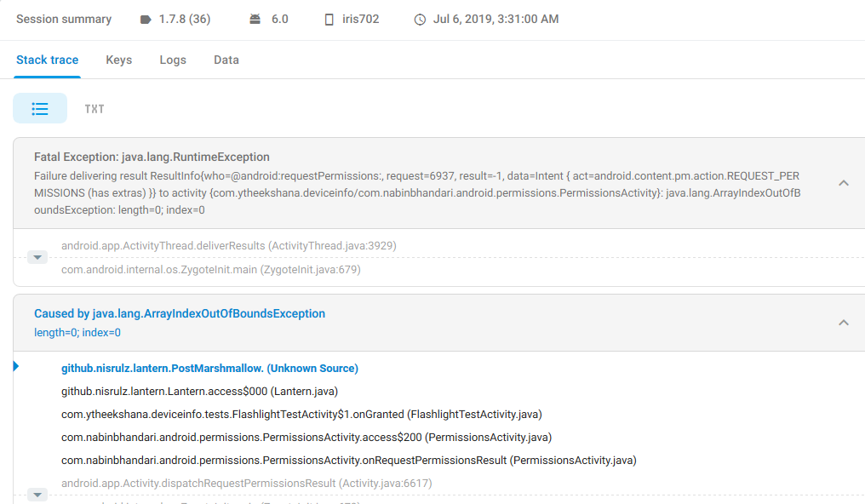865x504 pixels.
Task: Click the Failure delivering result message text
Action: pyautogui.click(x=418, y=193)
